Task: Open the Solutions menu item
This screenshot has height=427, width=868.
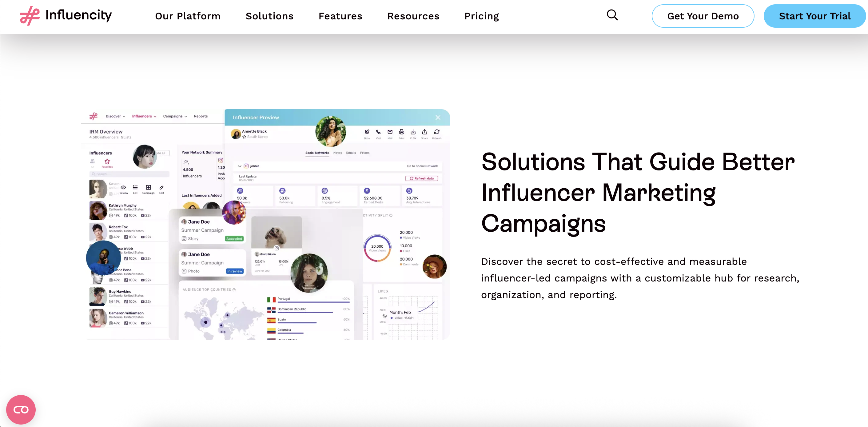Action: point(269,16)
